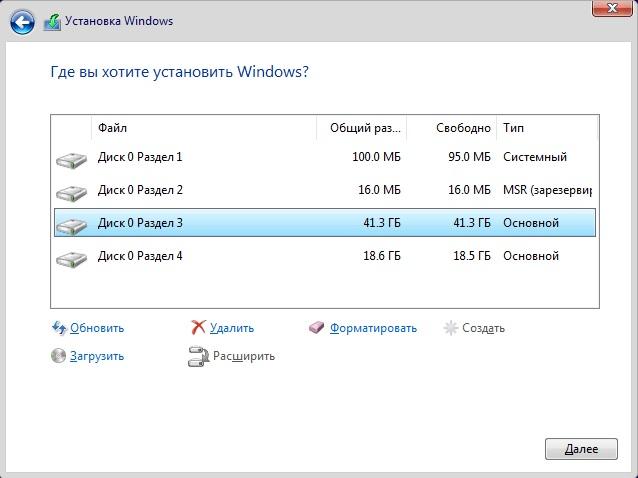Sort by the Тип column header
The image size is (638, 478).
pos(547,128)
